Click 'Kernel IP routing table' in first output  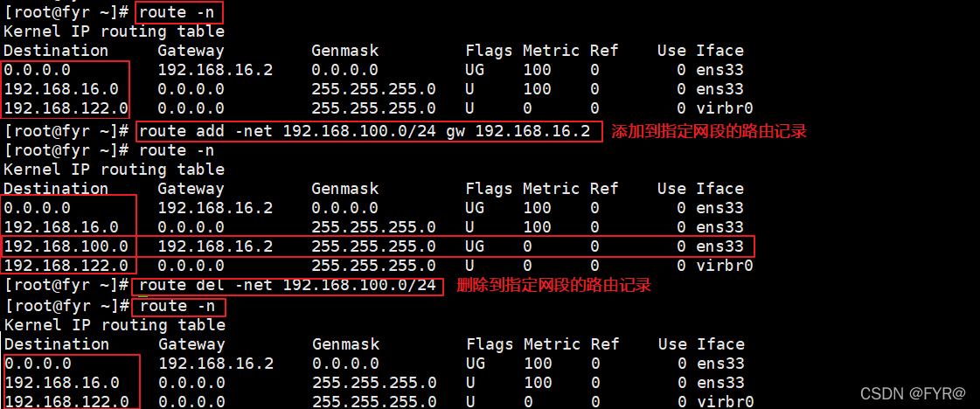pyautogui.click(x=115, y=31)
